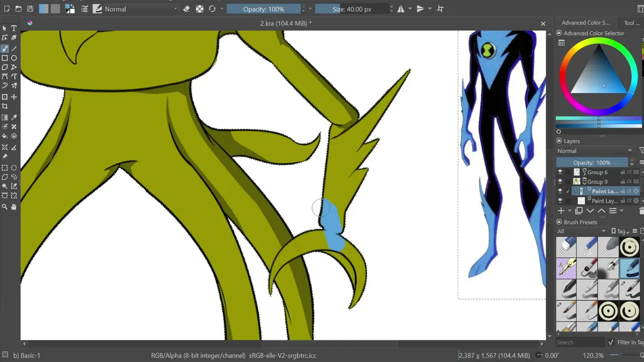Image resolution: width=644 pixels, height=362 pixels.
Task: Open the brush tag filter All dropdown
Action: click(x=583, y=231)
